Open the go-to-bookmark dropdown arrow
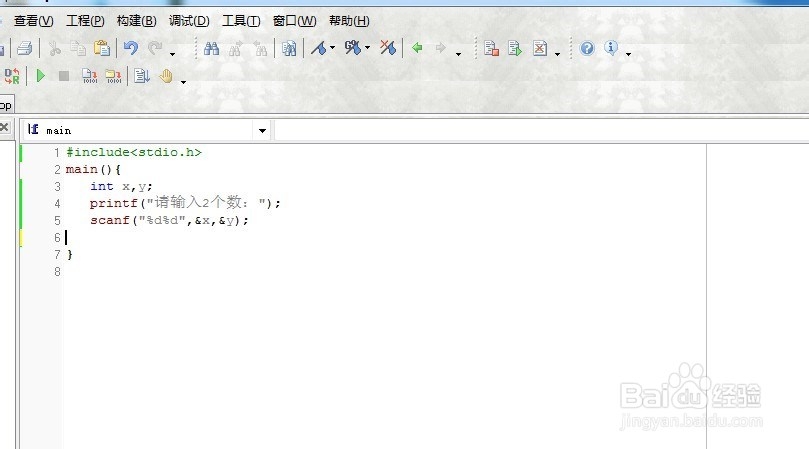Screen dimensions: 809x449 click(367, 48)
